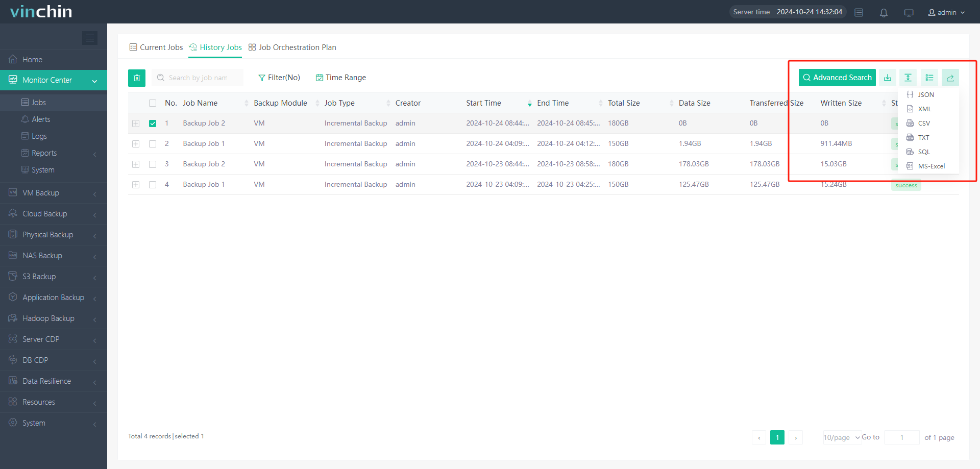The height and width of the screenshot is (469, 980).
Task: Open the notifications bell icon
Action: point(884,13)
